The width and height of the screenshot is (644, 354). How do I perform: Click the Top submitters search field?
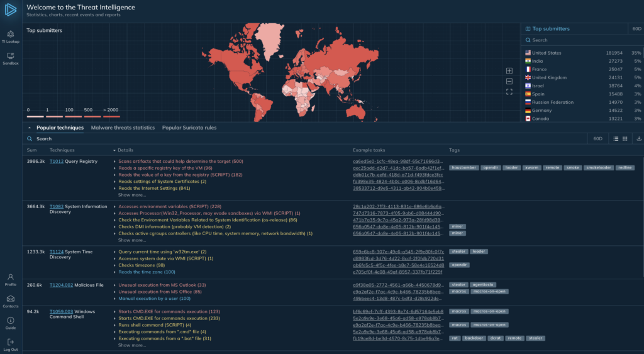coord(582,40)
